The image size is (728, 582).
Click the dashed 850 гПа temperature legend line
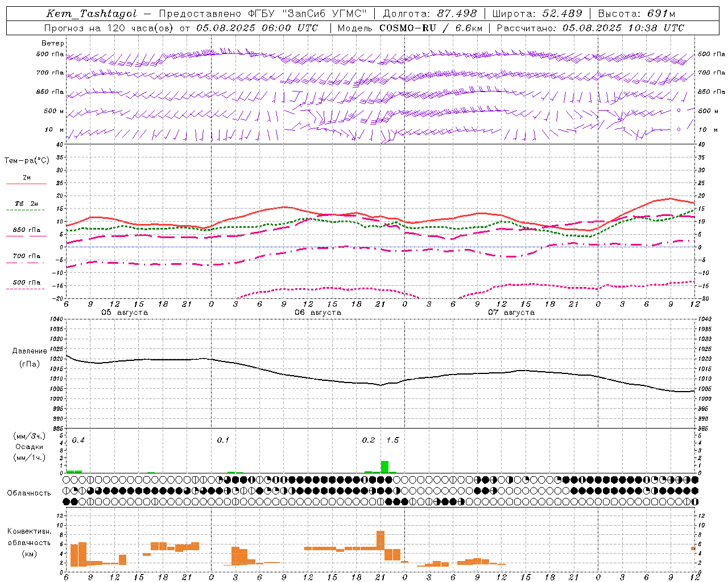(x=25, y=236)
